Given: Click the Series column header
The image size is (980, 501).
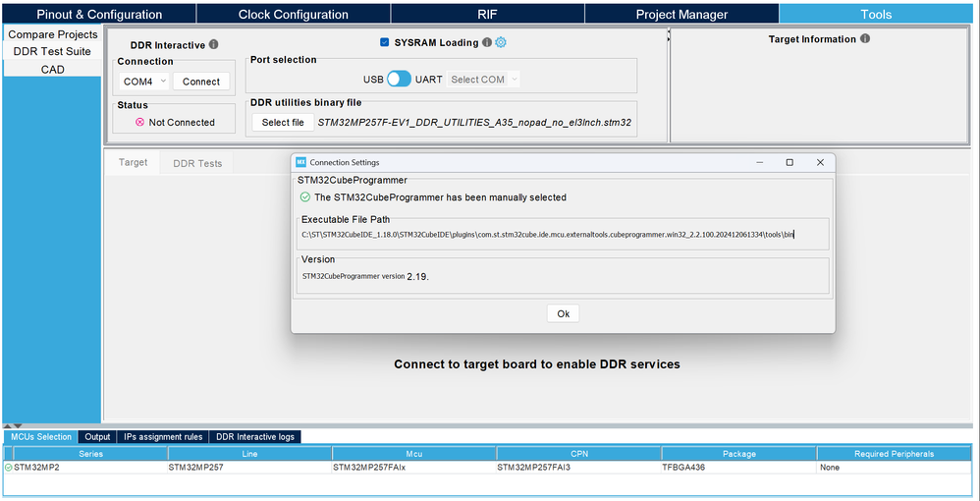Looking at the screenshot, I should (90, 454).
